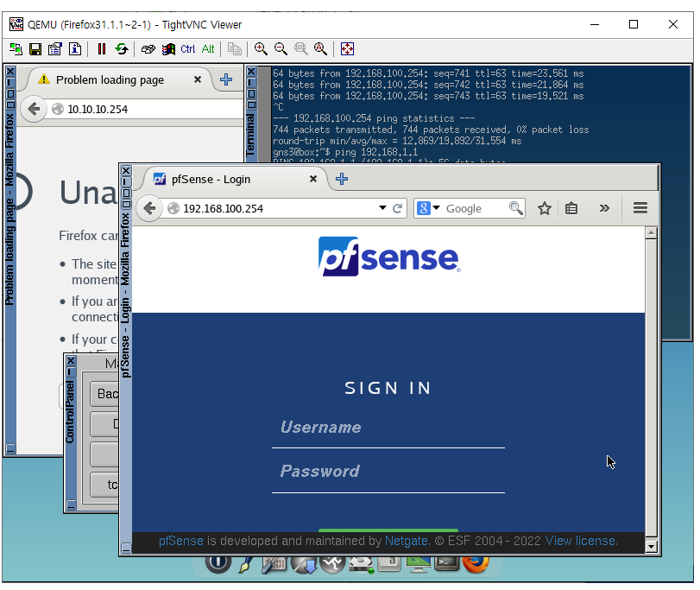700x590 pixels.
Task: Close the pfSense - Login tab
Action: [x=313, y=179]
